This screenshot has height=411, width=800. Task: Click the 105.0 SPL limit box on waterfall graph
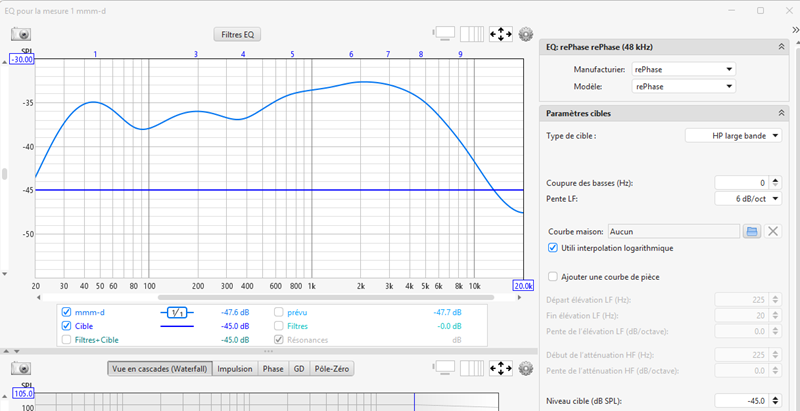coord(22,394)
